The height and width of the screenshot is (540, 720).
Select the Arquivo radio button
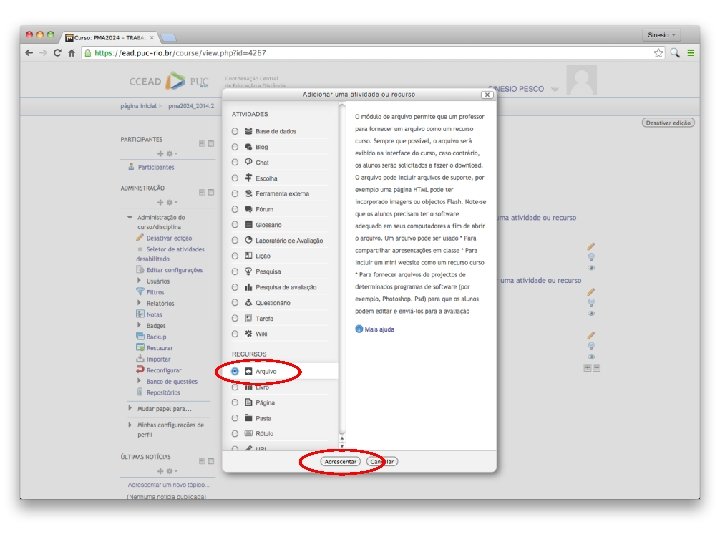coord(235,371)
